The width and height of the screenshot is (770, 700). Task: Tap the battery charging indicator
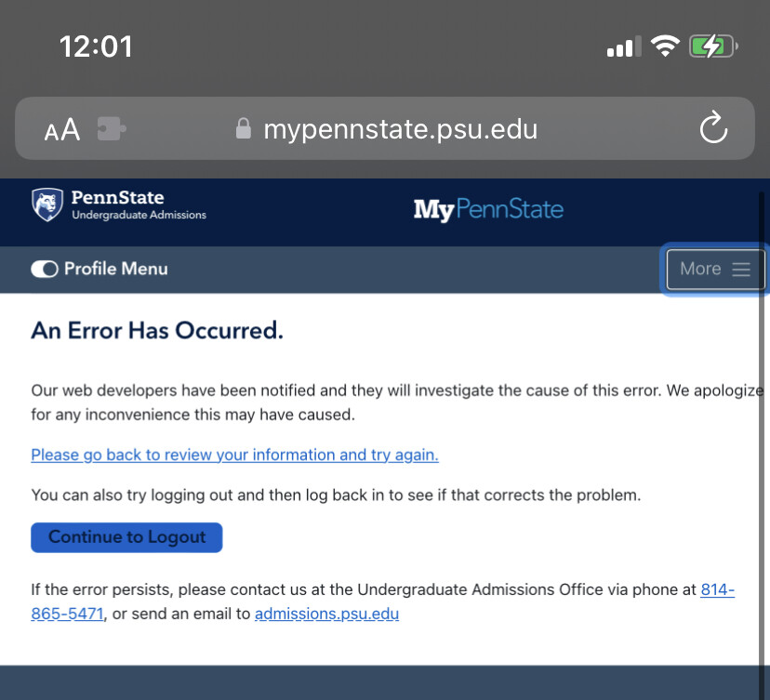coord(713,46)
